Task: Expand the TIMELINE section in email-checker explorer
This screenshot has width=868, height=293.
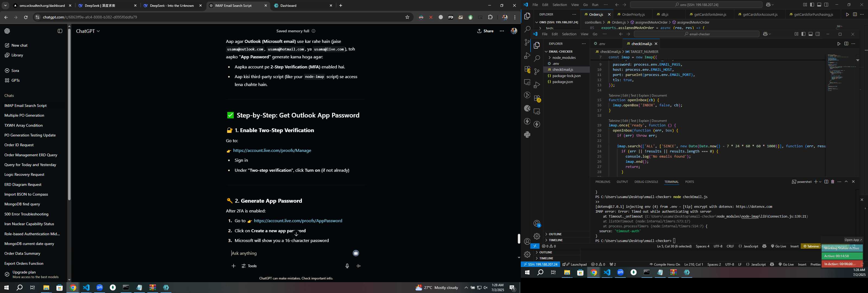Action: [566, 240]
